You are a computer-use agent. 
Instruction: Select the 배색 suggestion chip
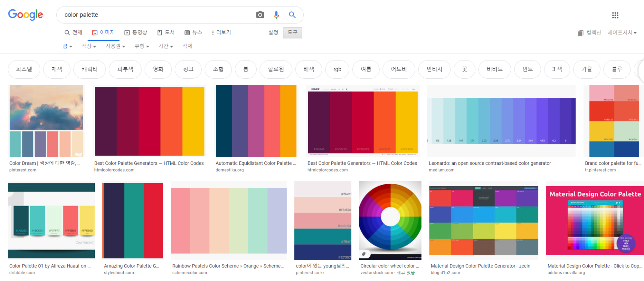(309, 69)
